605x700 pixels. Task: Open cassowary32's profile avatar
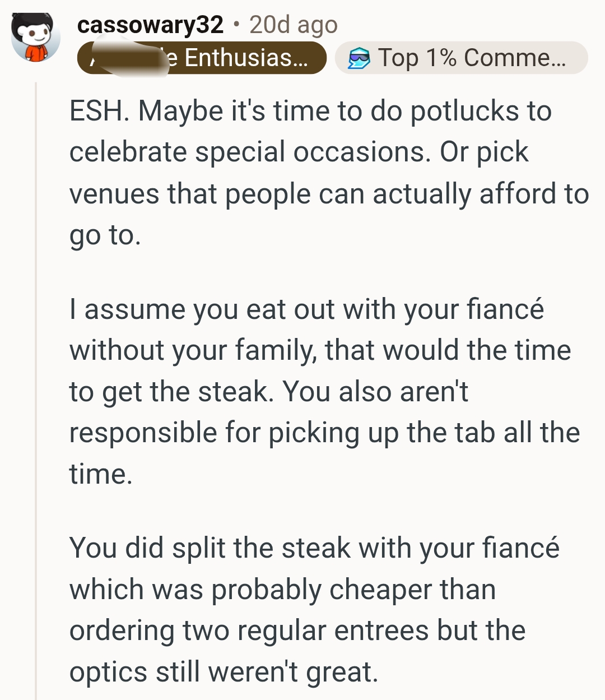coord(36,37)
